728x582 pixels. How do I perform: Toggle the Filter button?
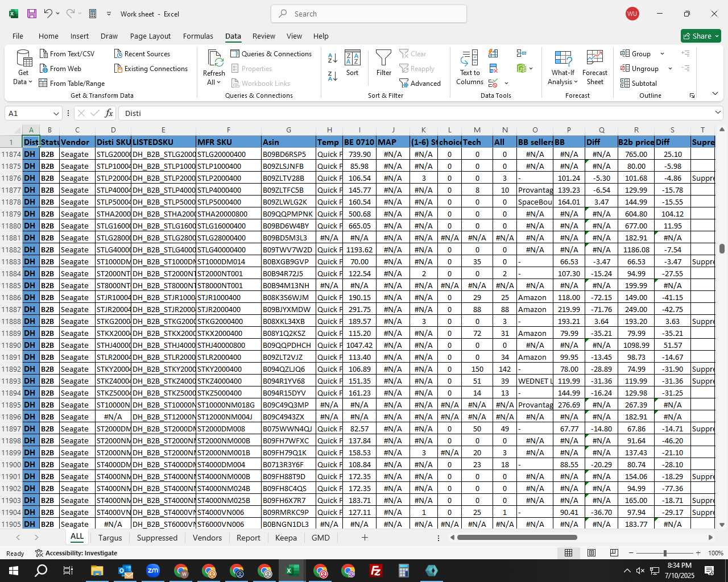tap(384, 63)
